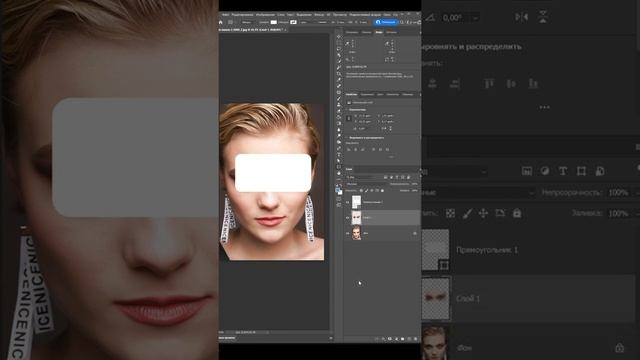The width and height of the screenshot is (640, 360).
Task: Add a layer style via fx icon
Action: point(383,339)
